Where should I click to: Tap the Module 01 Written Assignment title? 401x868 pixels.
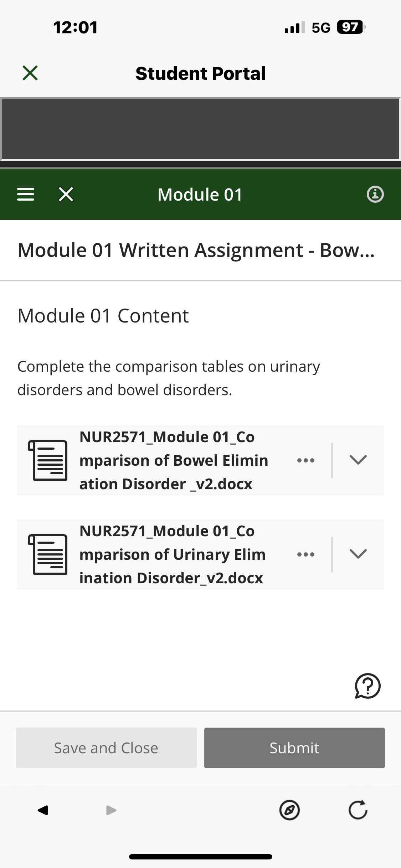[x=196, y=250]
